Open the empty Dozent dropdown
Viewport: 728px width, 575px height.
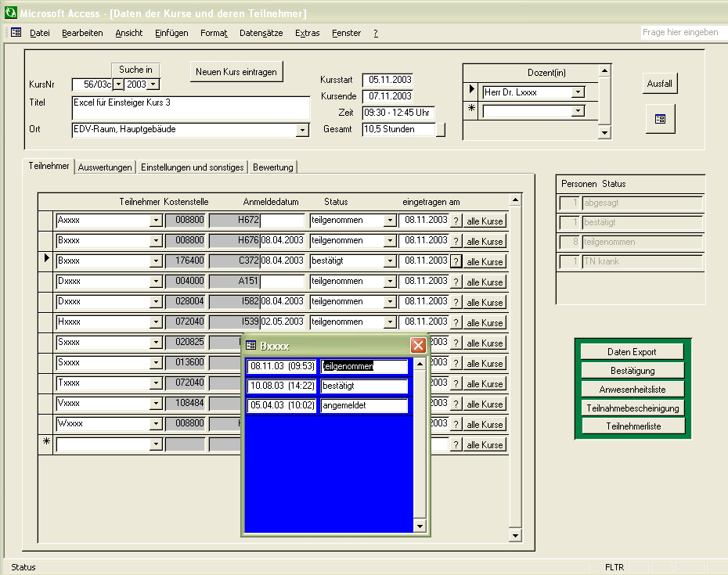(578, 111)
